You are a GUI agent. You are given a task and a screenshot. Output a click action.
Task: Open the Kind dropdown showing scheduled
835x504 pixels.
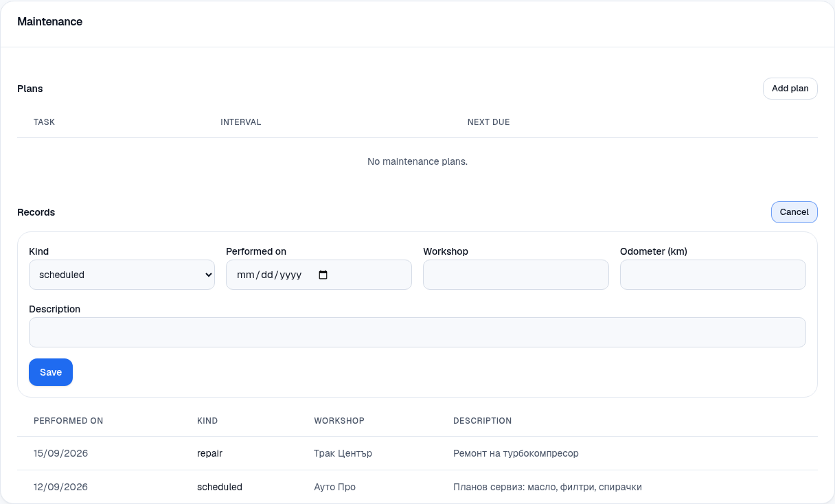(x=122, y=275)
